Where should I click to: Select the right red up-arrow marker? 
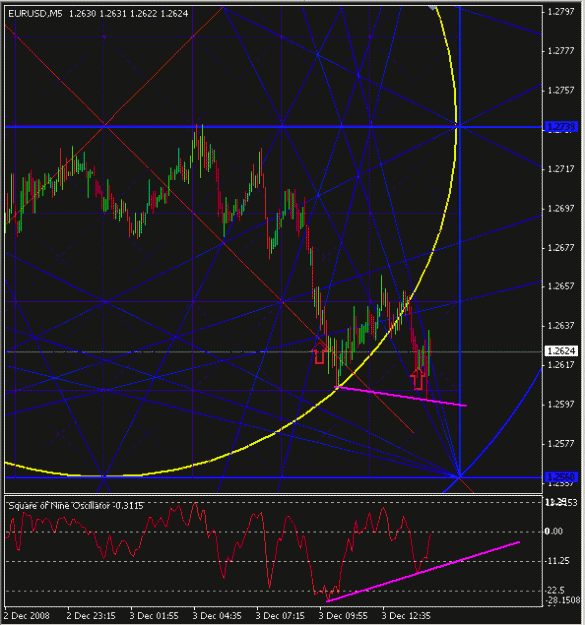418,379
